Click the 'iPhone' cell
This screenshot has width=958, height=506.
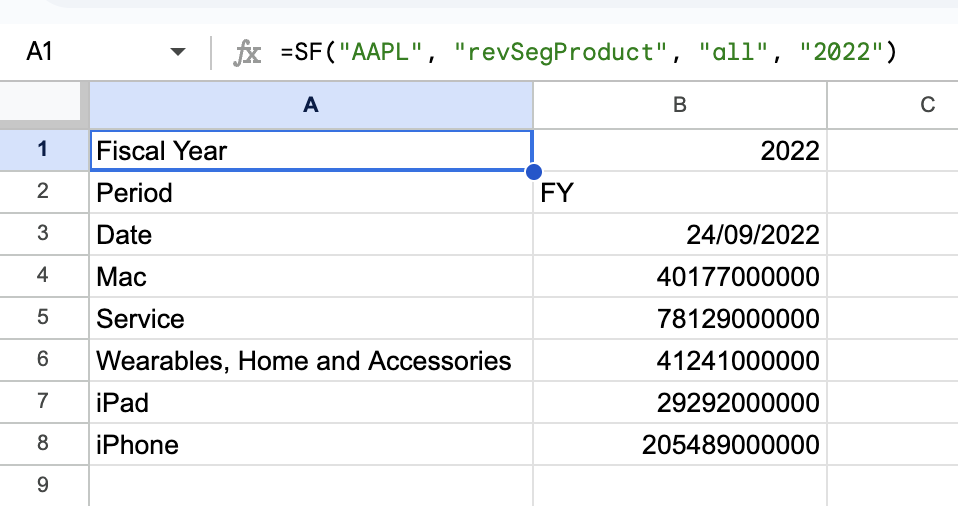[311, 444]
